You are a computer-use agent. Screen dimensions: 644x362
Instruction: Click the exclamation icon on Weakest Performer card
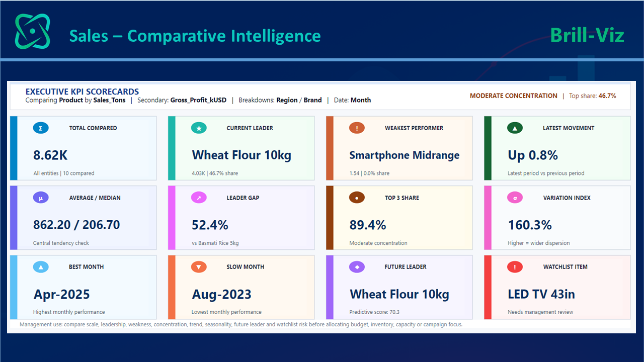click(x=357, y=128)
